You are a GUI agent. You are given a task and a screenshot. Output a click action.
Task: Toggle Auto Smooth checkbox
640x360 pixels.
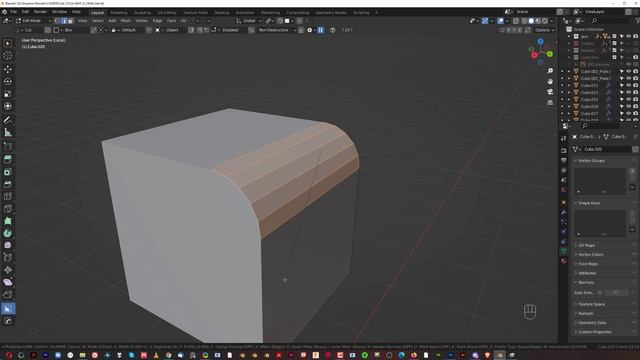(x=600, y=293)
